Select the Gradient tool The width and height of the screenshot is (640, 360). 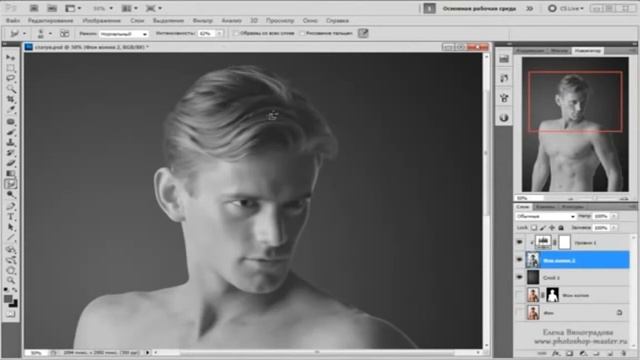tap(11, 174)
